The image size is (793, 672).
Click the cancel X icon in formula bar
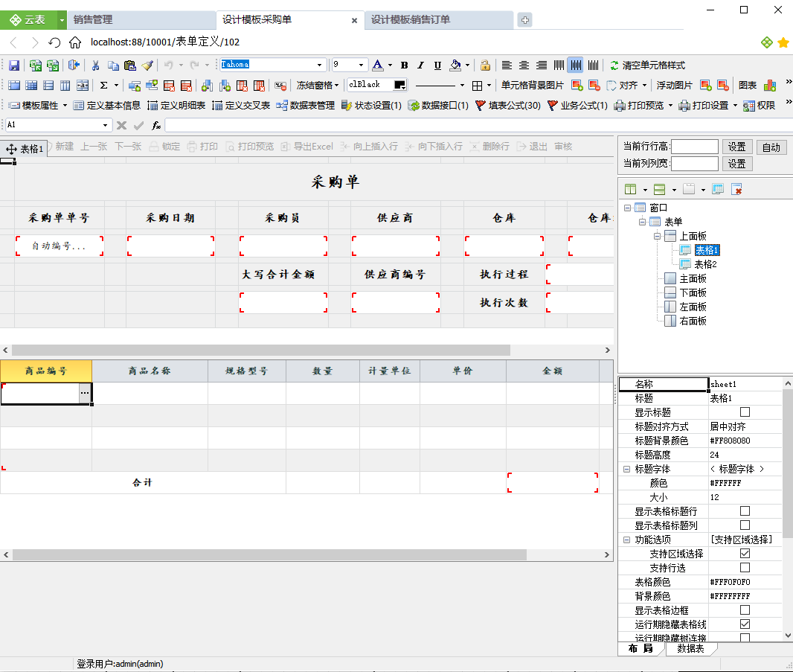[121, 125]
